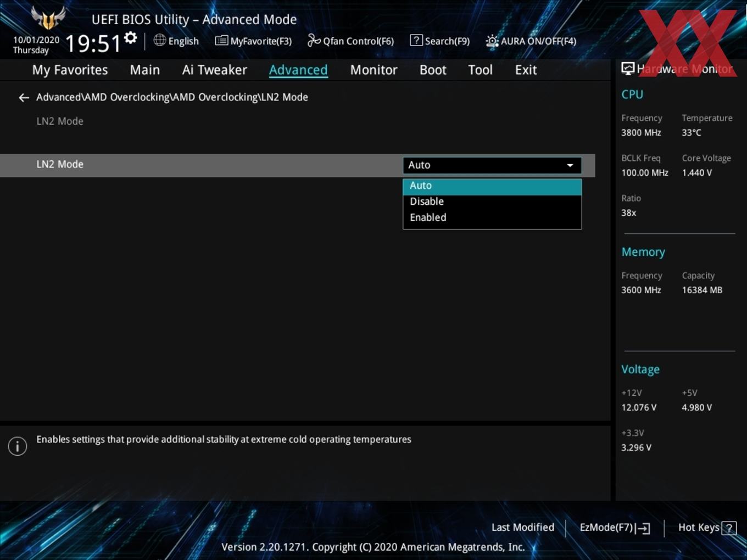This screenshot has width=747, height=560.
Task: Click the info icon beside the help text
Action: pyautogui.click(x=18, y=446)
